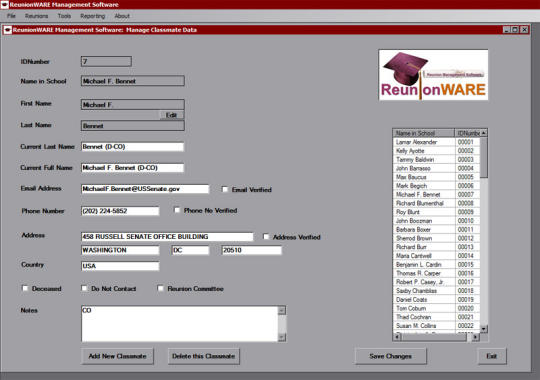Minimize the Manage Classmate Data window
This screenshot has width=540, height=380.
(506, 30)
